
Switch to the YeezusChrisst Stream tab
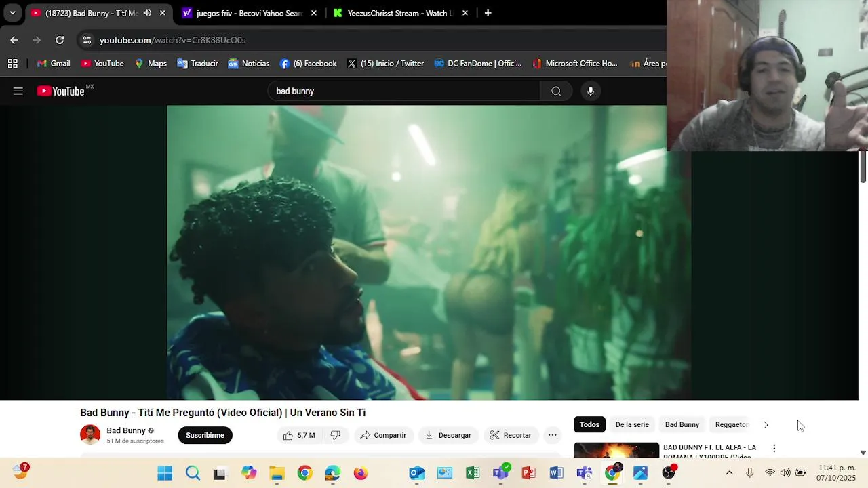tap(400, 13)
